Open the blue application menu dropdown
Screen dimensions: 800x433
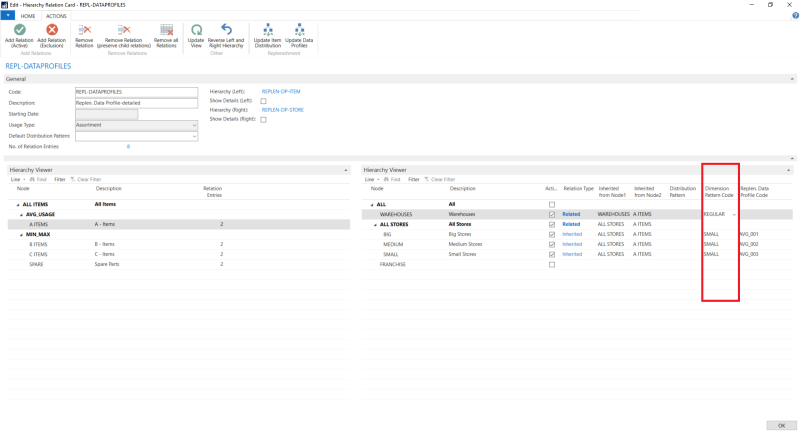(x=8, y=16)
